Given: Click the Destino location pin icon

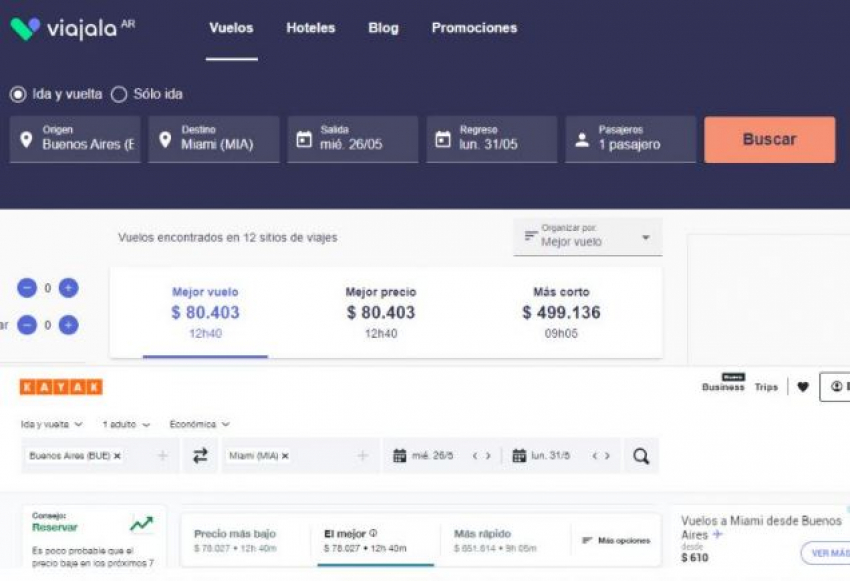Looking at the screenshot, I should click(165, 140).
